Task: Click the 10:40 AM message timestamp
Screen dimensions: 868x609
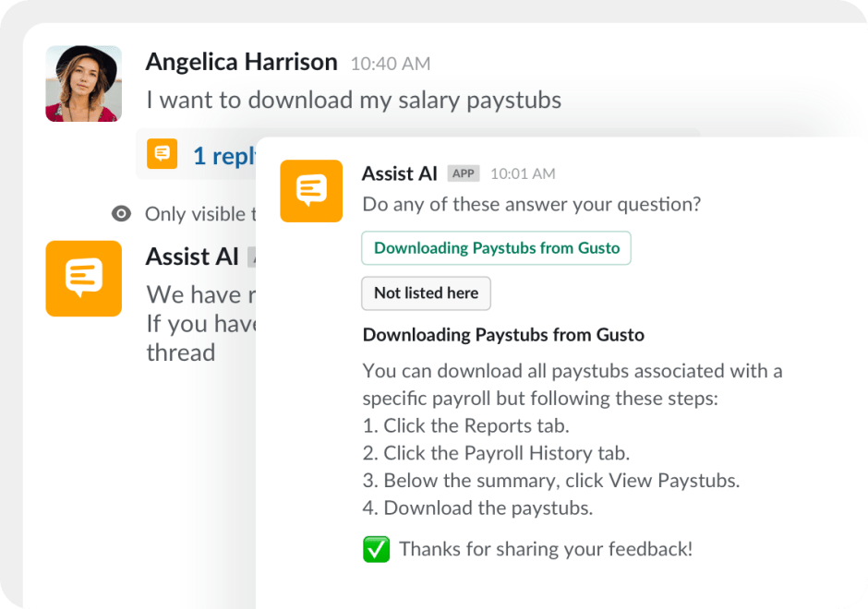Action: 390,64
